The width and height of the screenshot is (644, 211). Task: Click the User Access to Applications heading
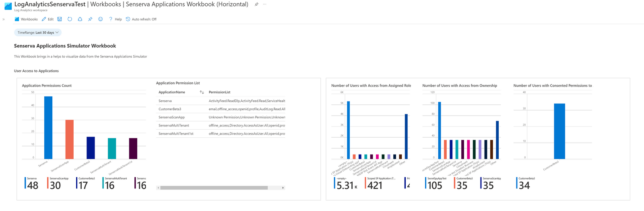coord(36,71)
